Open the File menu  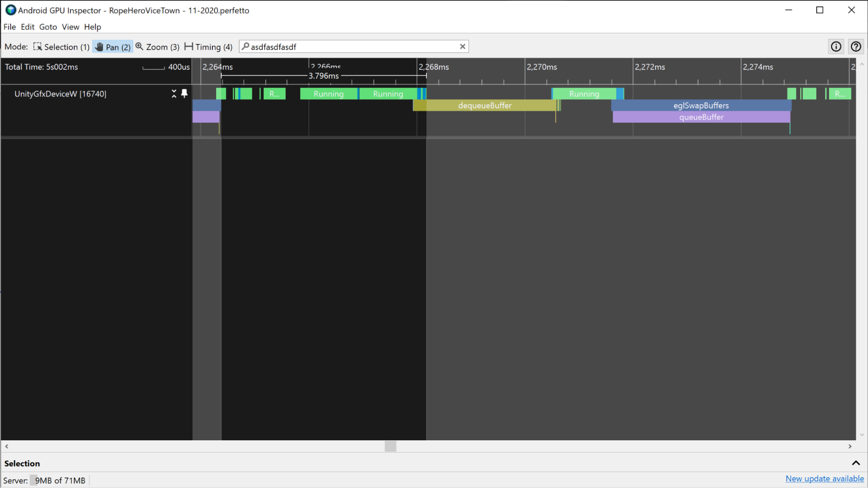(x=8, y=26)
